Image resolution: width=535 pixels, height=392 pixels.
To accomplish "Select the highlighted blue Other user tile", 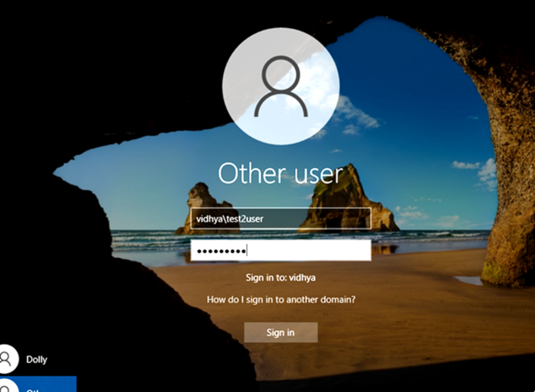I will [x=38, y=384].
